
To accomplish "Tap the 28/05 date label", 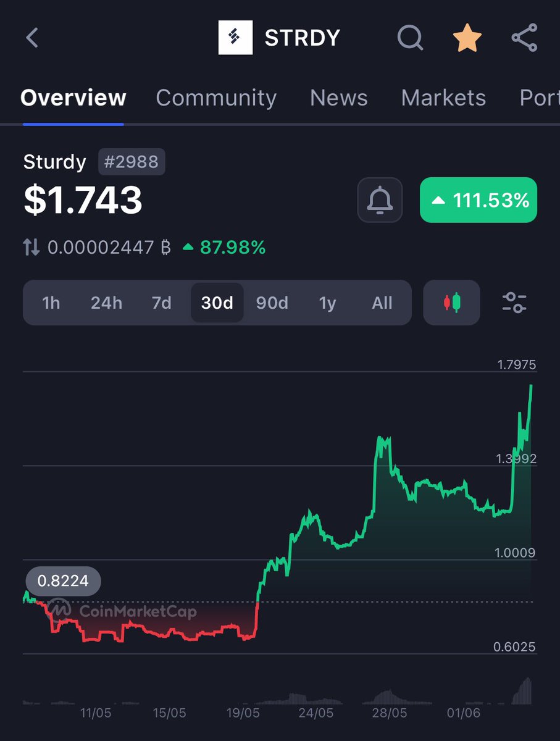I will tap(390, 713).
